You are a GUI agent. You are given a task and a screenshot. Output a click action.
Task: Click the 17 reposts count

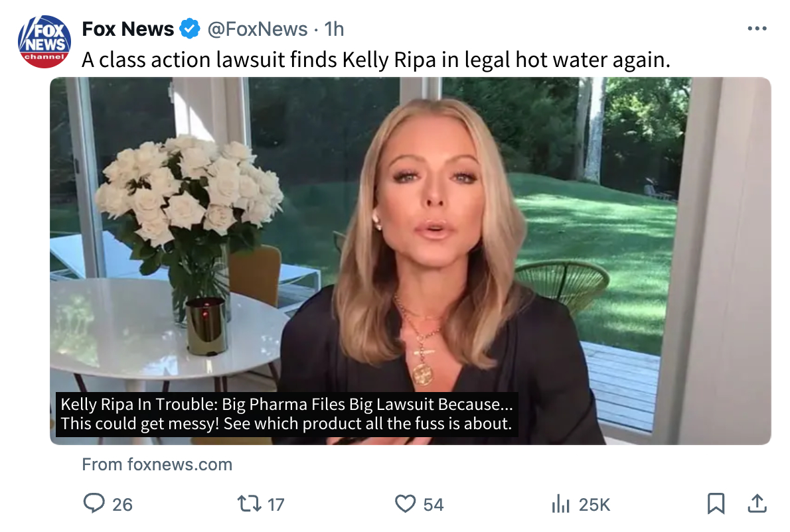pyautogui.click(x=276, y=505)
